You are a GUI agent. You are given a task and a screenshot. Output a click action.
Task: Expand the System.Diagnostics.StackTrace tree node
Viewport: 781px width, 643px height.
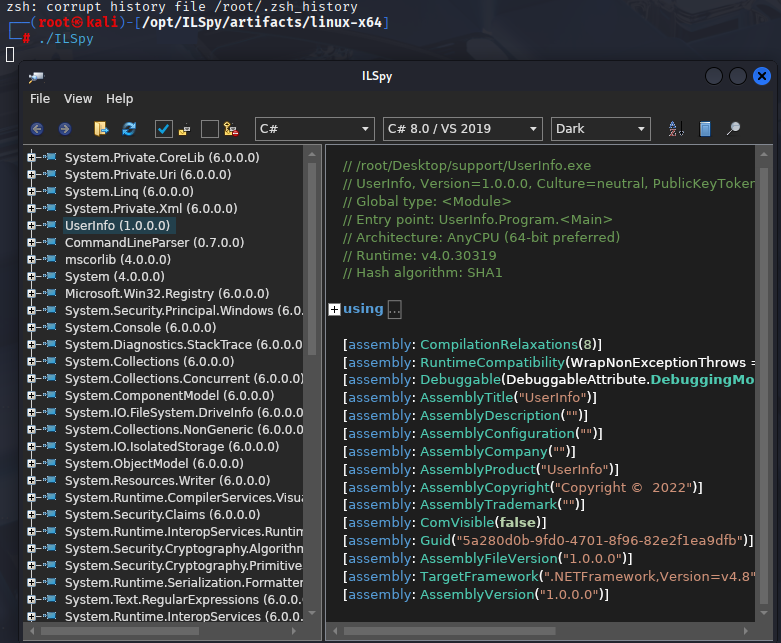coord(31,344)
